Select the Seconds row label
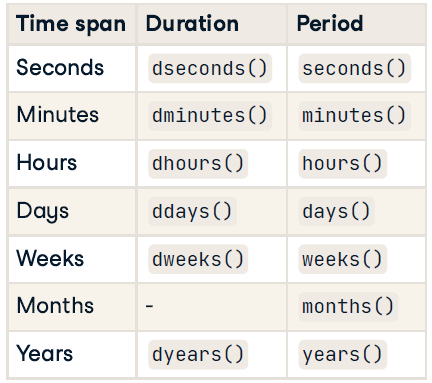 60,67
